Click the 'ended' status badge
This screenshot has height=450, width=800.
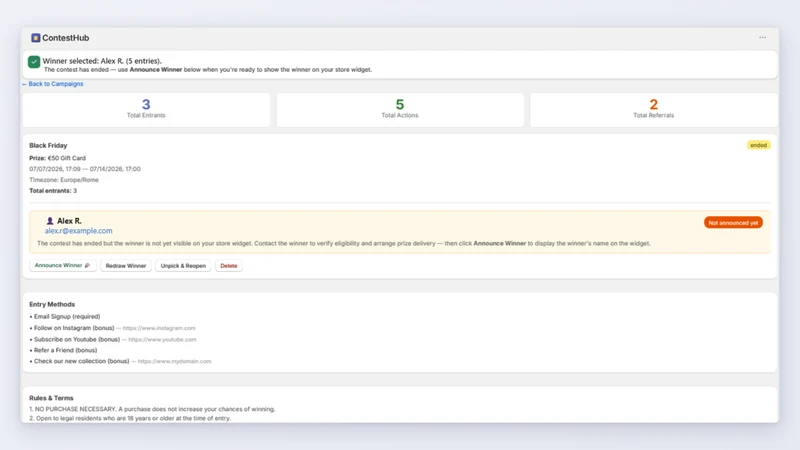(x=758, y=145)
